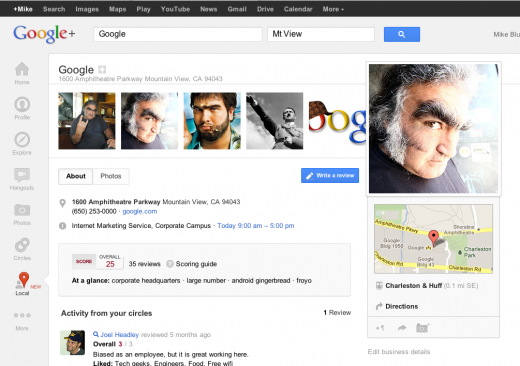The width and height of the screenshot is (520, 366).
Task: Open Maps in the top bar
Action: point(118,9)
